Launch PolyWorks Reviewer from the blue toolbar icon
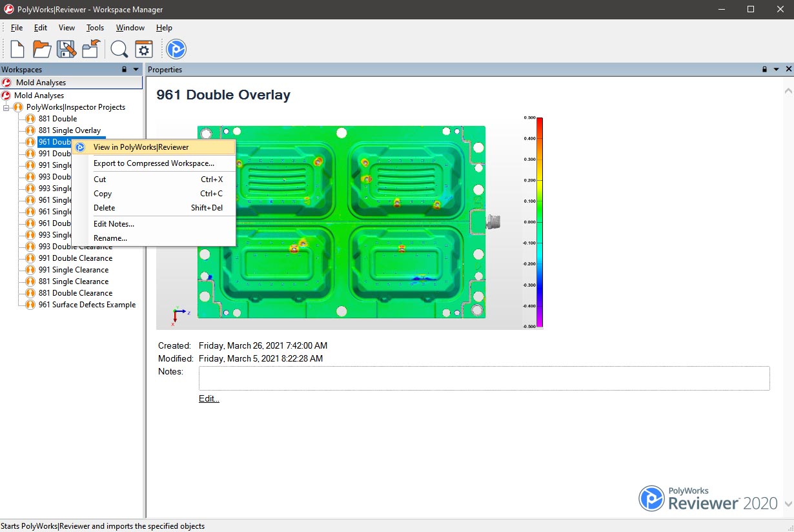794x532 pixels. (x=176, y=49)
